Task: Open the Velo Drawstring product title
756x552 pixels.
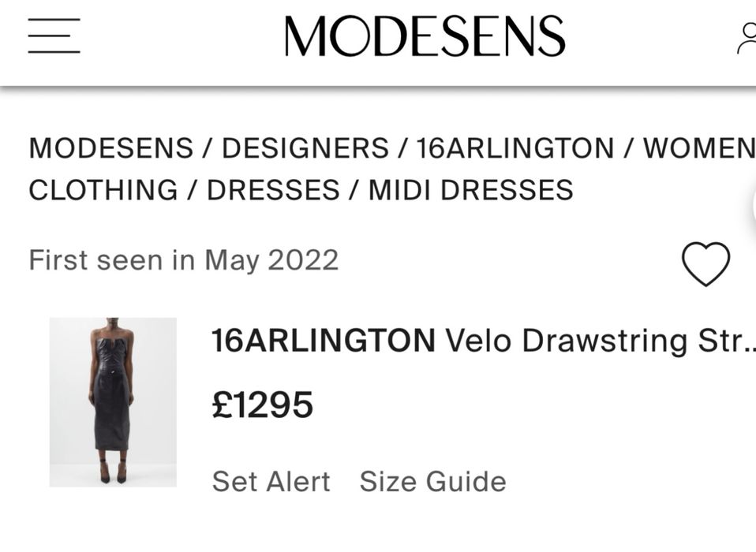Action: (x=600, y=341)
